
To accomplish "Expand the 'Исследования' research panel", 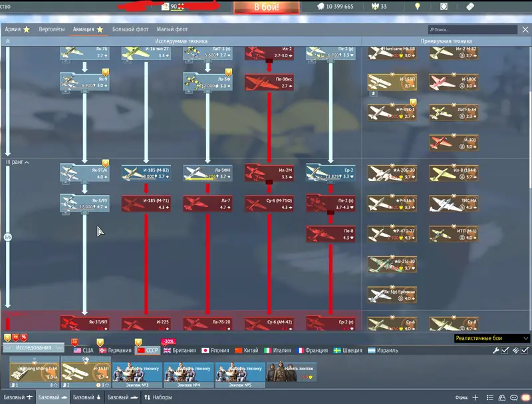I will point(33,348).
